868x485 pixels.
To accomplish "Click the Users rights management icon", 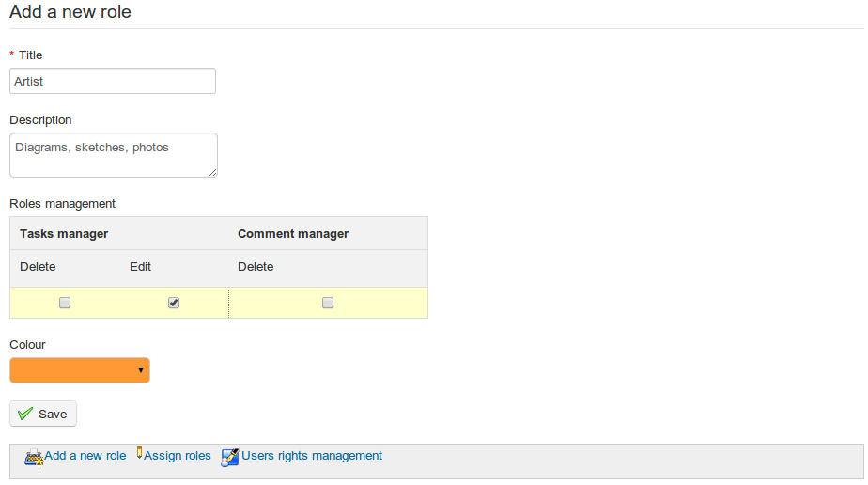I will click(x=230, y=458).
